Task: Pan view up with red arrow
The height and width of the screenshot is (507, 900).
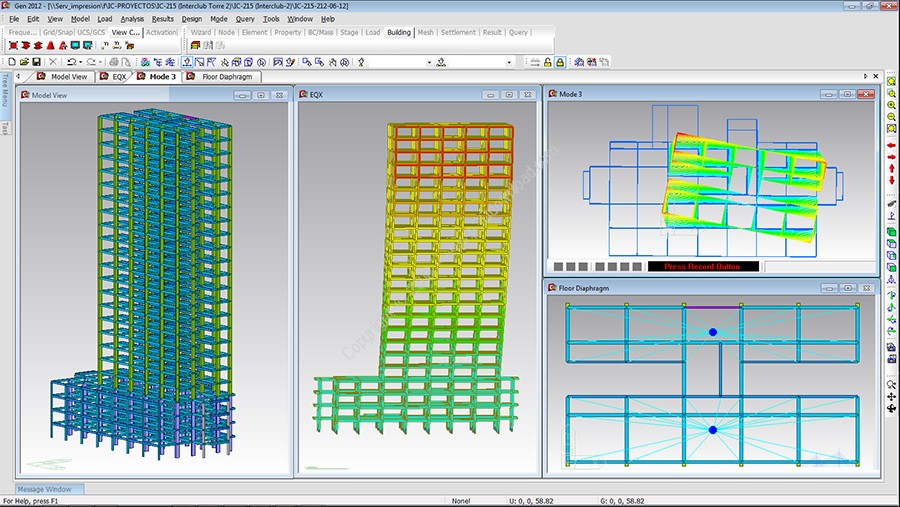Action: coord(891,168)
